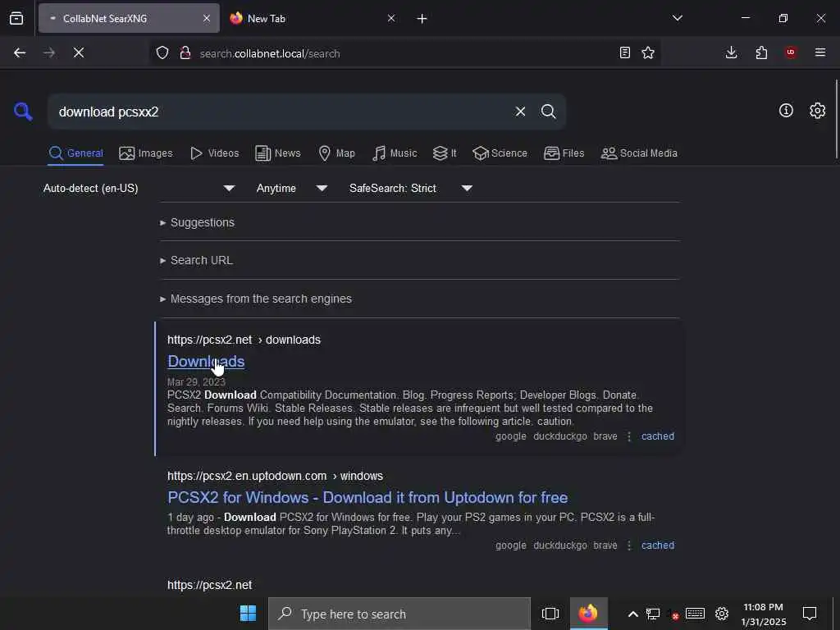Screen dimensions: 840x630
Task: Click the third result https://pcsx2.net URL
Action: (209, 585)
